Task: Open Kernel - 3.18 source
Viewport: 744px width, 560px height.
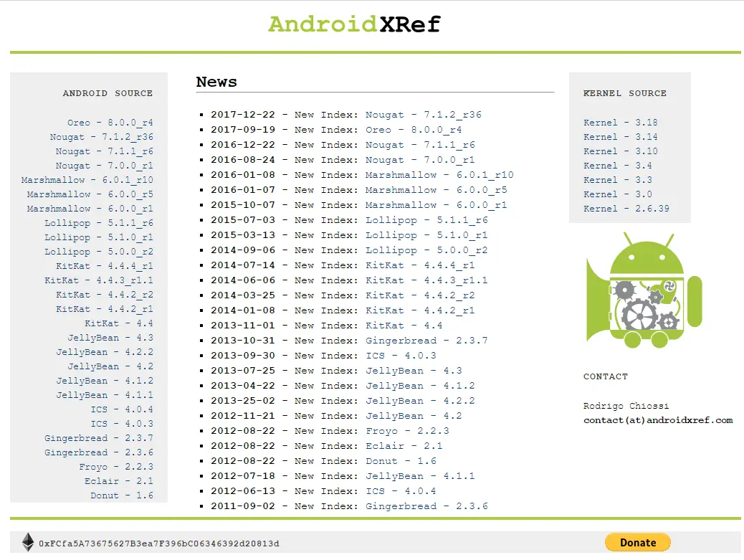Action: [x=620, y=123]
